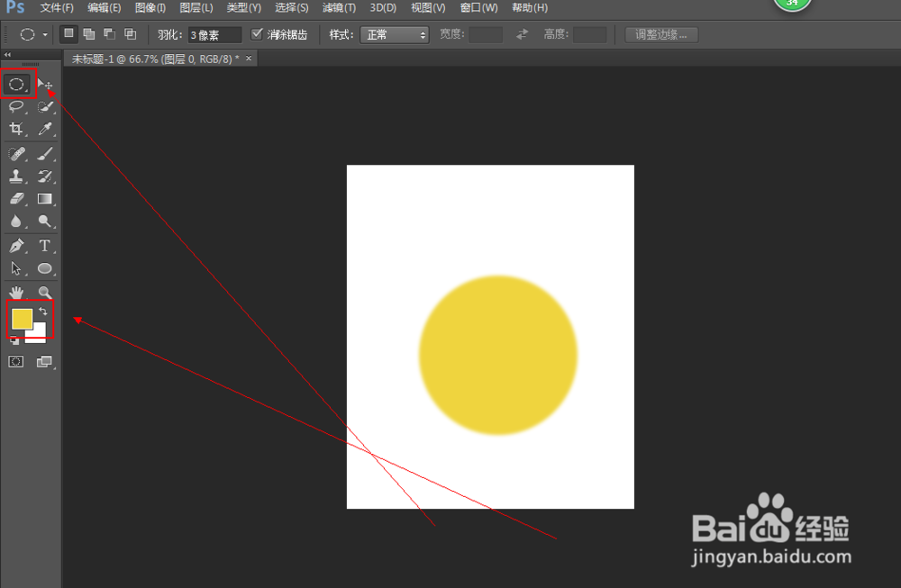Select the Horizontal Type tool

45,246
